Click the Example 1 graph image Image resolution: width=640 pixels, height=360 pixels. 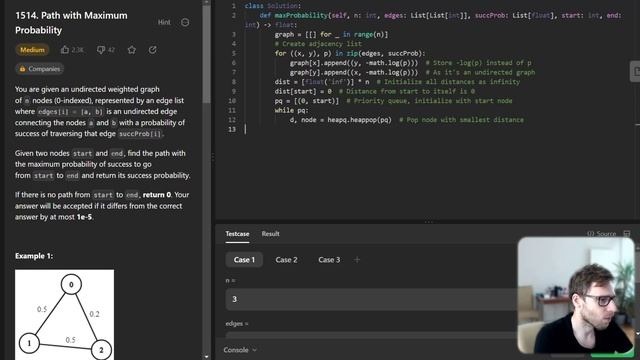[x=64, y=315]
